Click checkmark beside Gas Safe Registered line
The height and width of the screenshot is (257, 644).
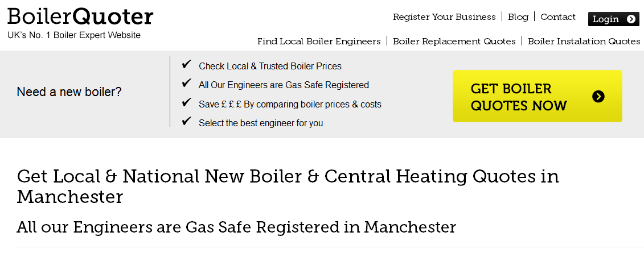[x=186, y=84]
